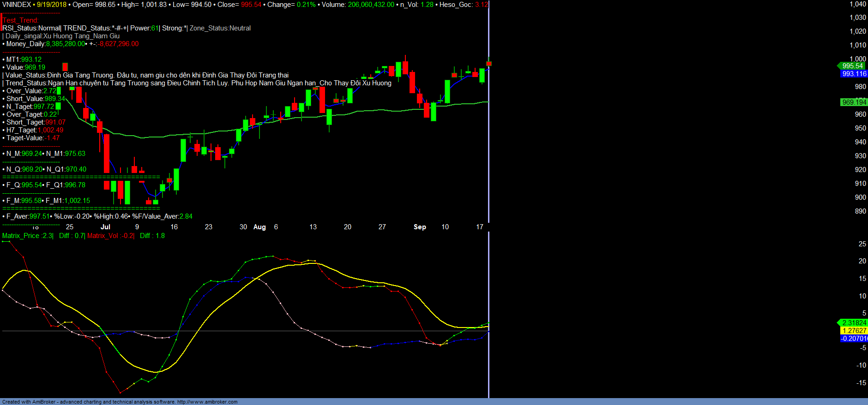This screenshot has height=405, width=868.
Task: Click the green 969.194 axis label
Action: (854, 102)
